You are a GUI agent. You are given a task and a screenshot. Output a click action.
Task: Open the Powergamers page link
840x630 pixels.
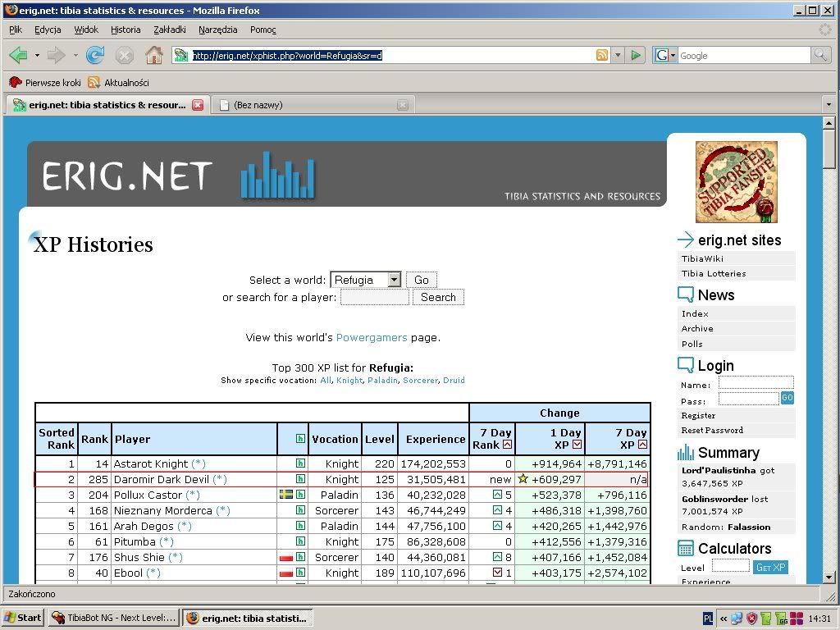pos(372,337)
